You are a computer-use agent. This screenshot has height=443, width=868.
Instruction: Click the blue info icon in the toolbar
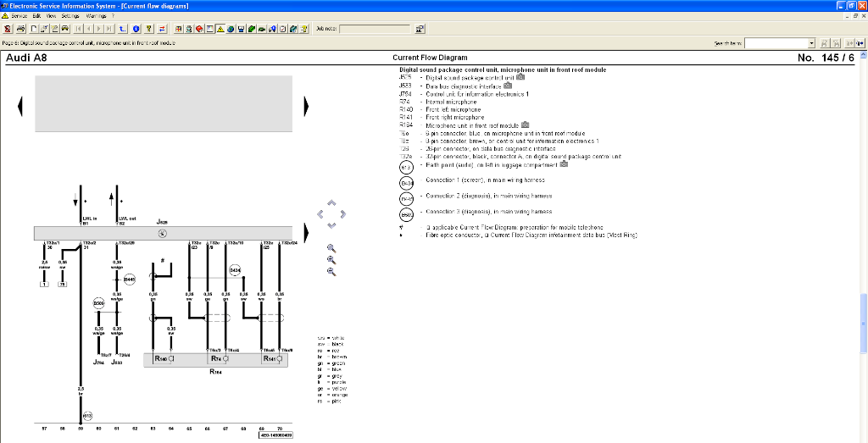[136, 28]
